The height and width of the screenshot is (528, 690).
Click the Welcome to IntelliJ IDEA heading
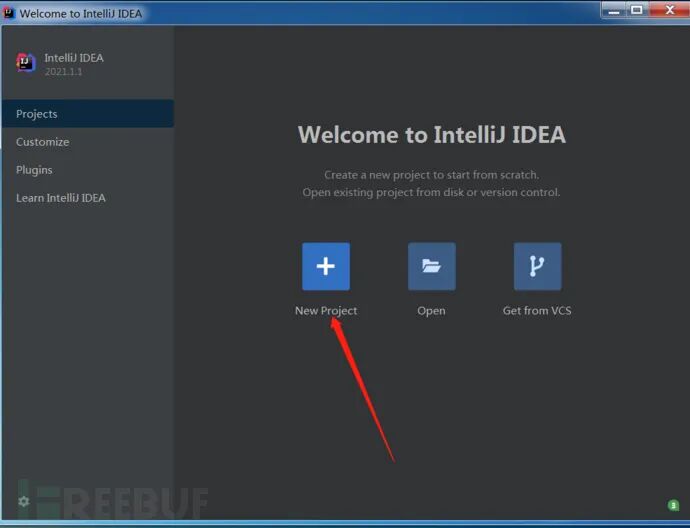(432, 135)
